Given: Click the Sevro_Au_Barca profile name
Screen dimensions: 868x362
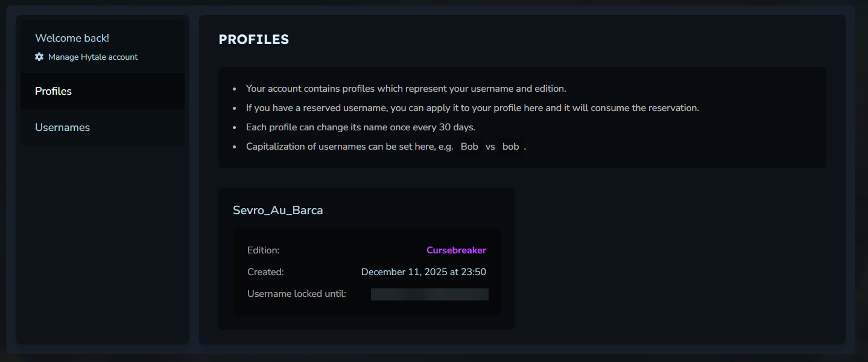Looking at the screenshot, I should [277, 211].
